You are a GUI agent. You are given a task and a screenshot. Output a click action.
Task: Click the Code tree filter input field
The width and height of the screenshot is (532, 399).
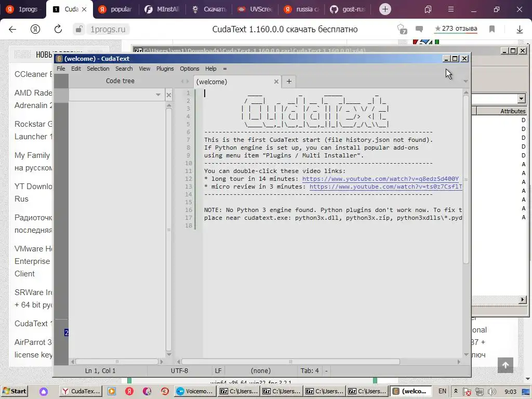click(112, 95)
